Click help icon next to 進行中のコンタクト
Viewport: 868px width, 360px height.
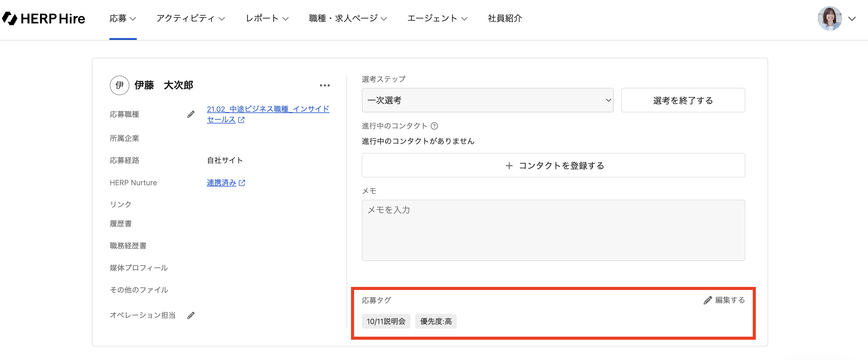[434, 126]
